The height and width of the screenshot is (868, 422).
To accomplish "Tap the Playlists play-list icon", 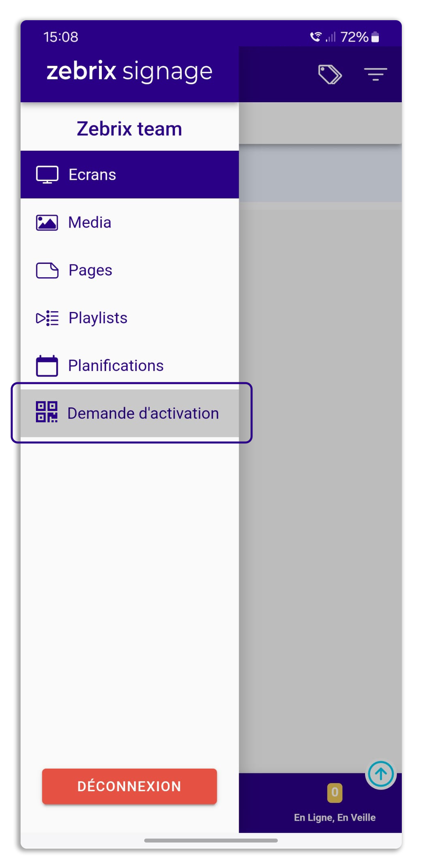I will click(47, 318).
